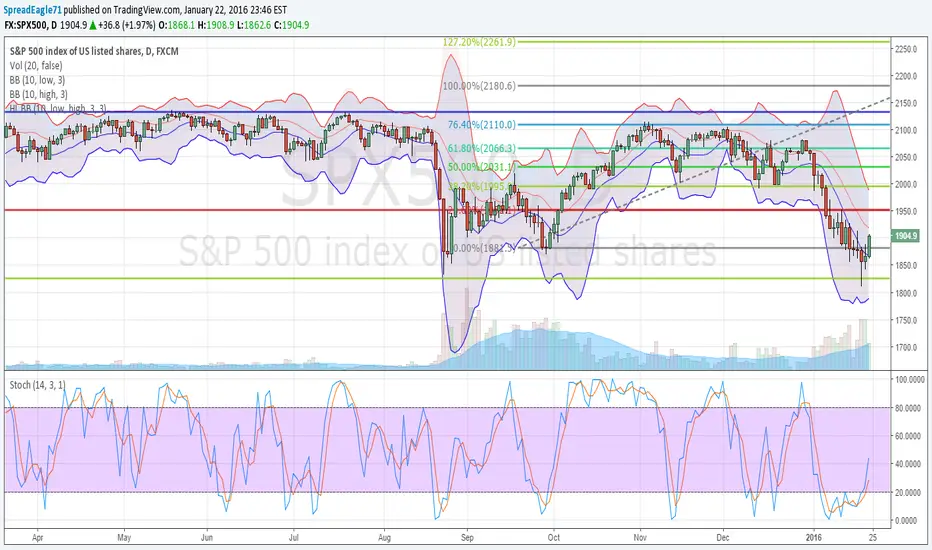Click the red horizontal support line at 1950

click(447, 210)
